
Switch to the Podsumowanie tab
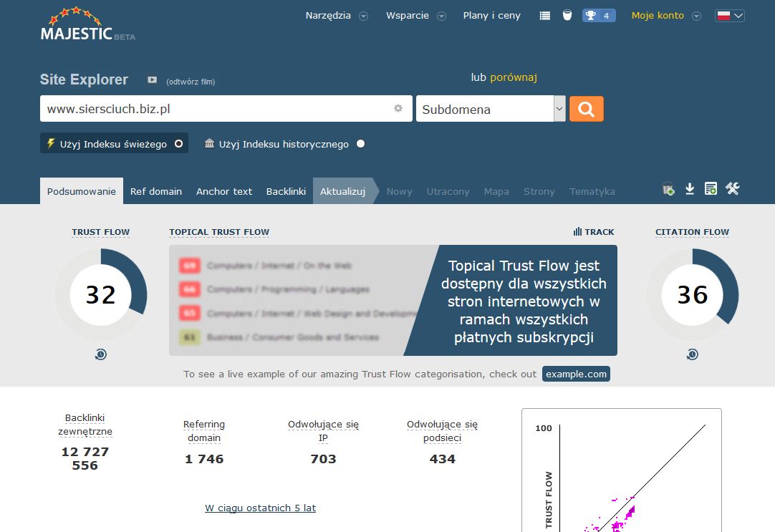(x=82, y=191)
